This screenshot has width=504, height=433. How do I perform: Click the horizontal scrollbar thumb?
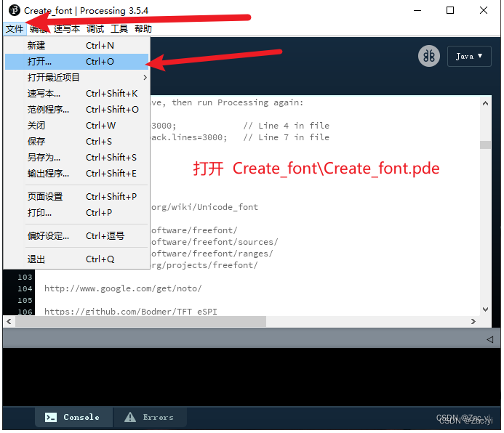(x=141, y=322)
